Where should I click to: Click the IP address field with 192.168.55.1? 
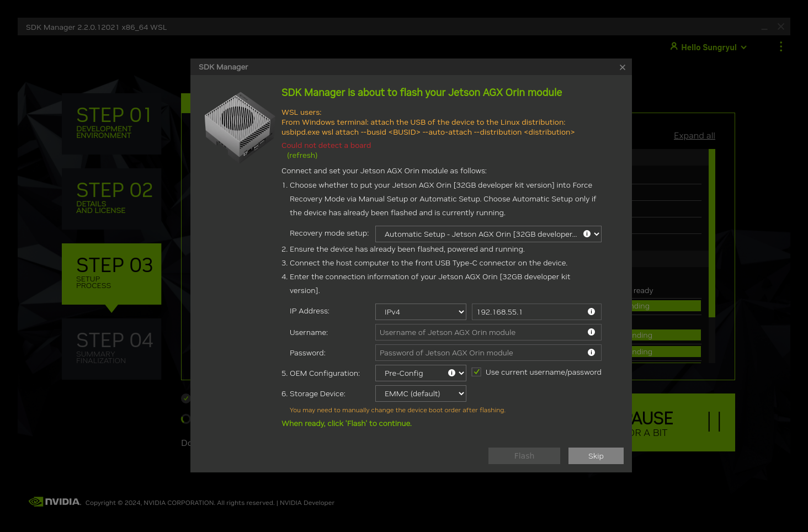click(536, 312)
